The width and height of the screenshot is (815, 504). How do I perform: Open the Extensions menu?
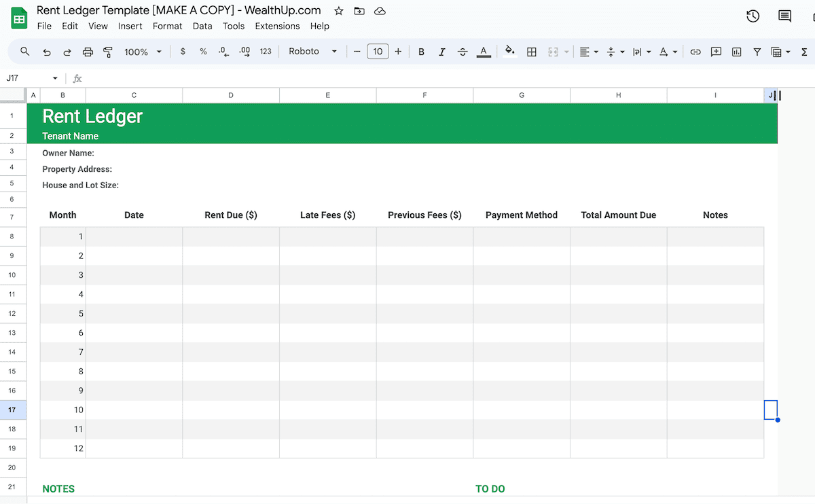click(x=277, y=26)
